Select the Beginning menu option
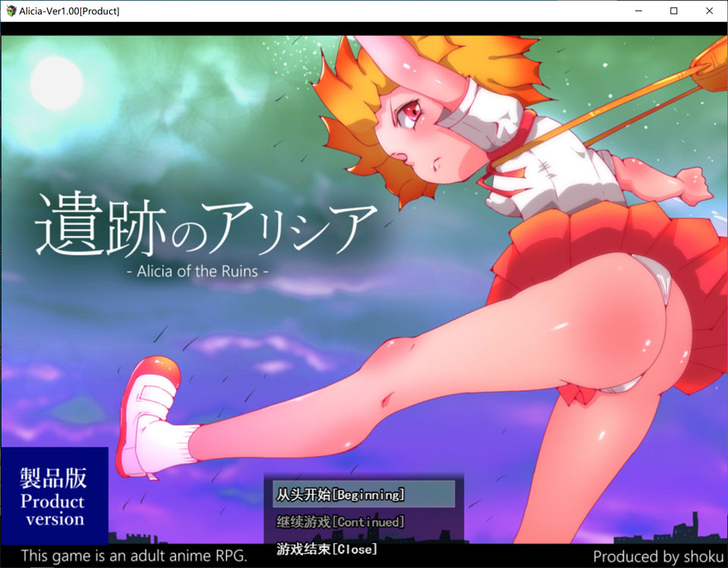The width and height of the screenshot is (728, 568). coord(363,494)
